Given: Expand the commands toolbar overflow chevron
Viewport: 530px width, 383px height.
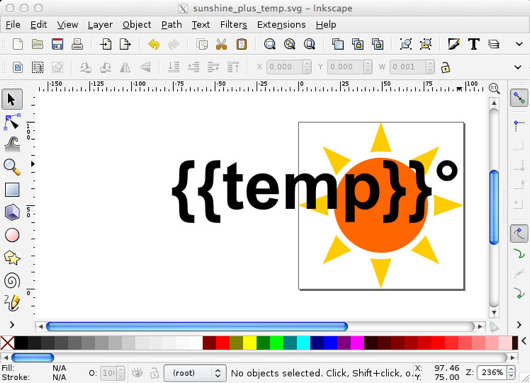Looking at the screenshot, I should pyautogui.click(x=519, y=44).
